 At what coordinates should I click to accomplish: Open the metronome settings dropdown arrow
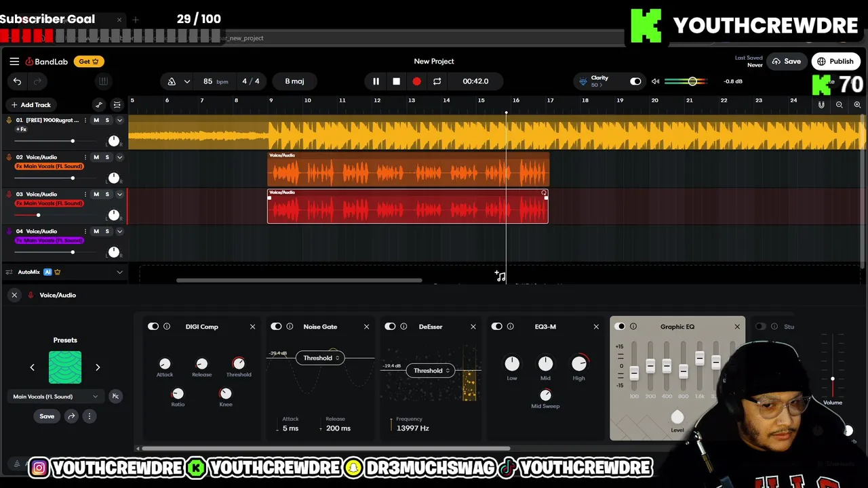click(188, 81)
